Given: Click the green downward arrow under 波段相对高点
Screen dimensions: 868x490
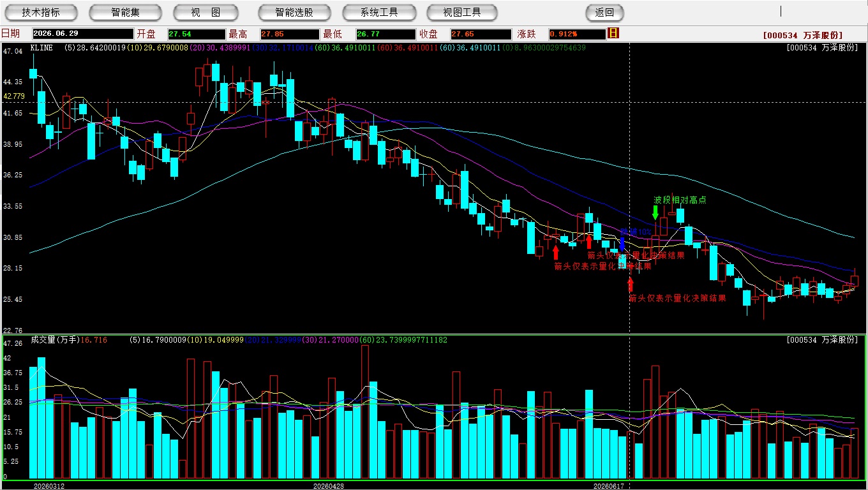Looking at the screenshot, I should (655, 212).
